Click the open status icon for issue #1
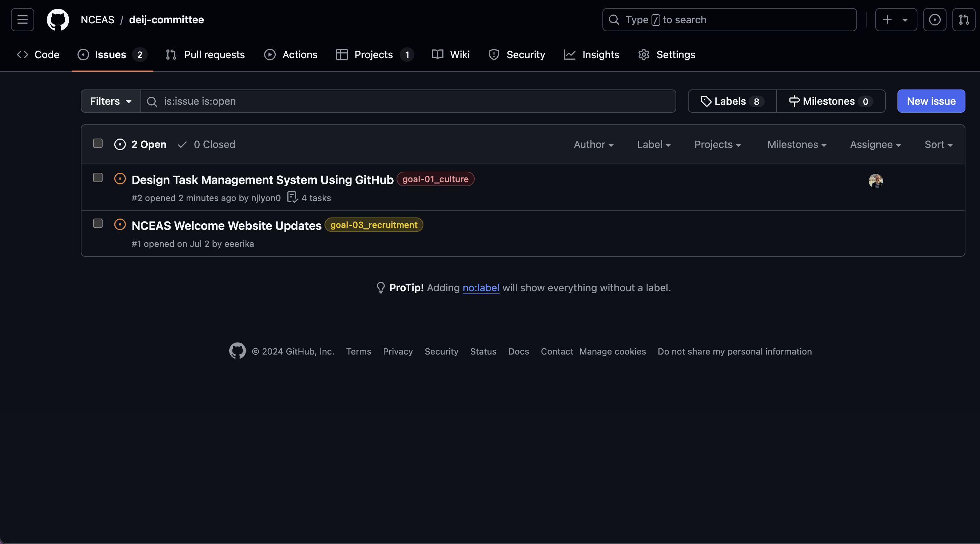This screenshot has height=544, width=980. [120, 224]
